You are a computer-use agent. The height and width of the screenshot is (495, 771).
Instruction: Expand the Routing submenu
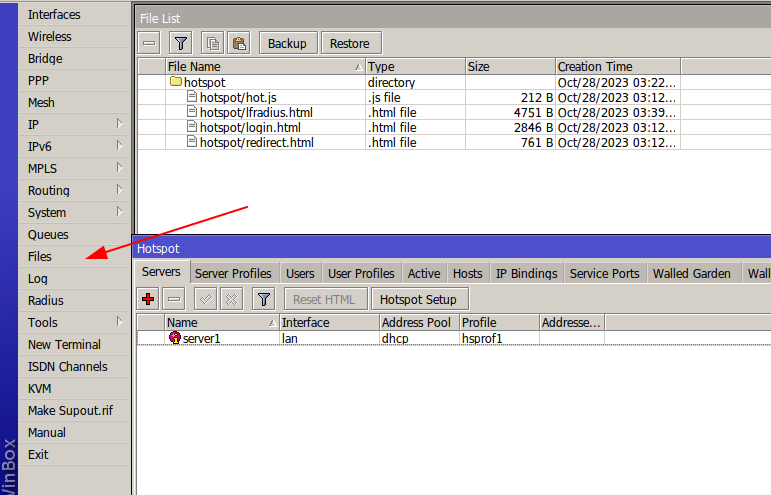pos(119,190)
